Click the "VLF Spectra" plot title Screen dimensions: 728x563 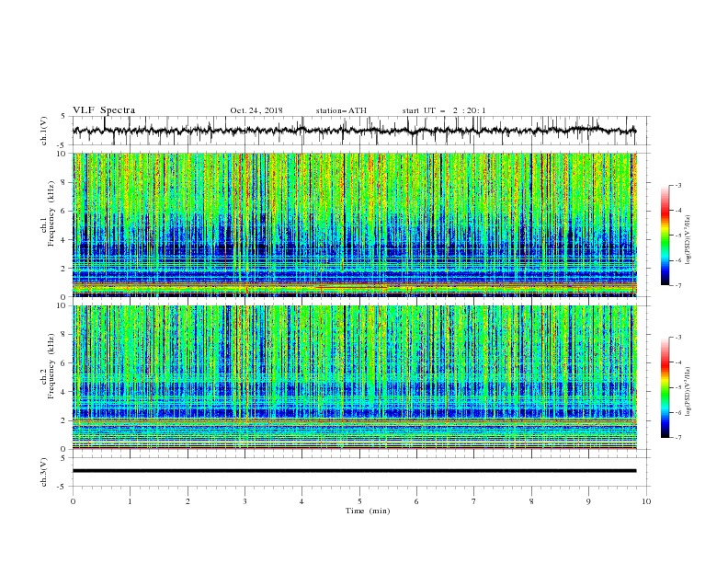[104, 110]
